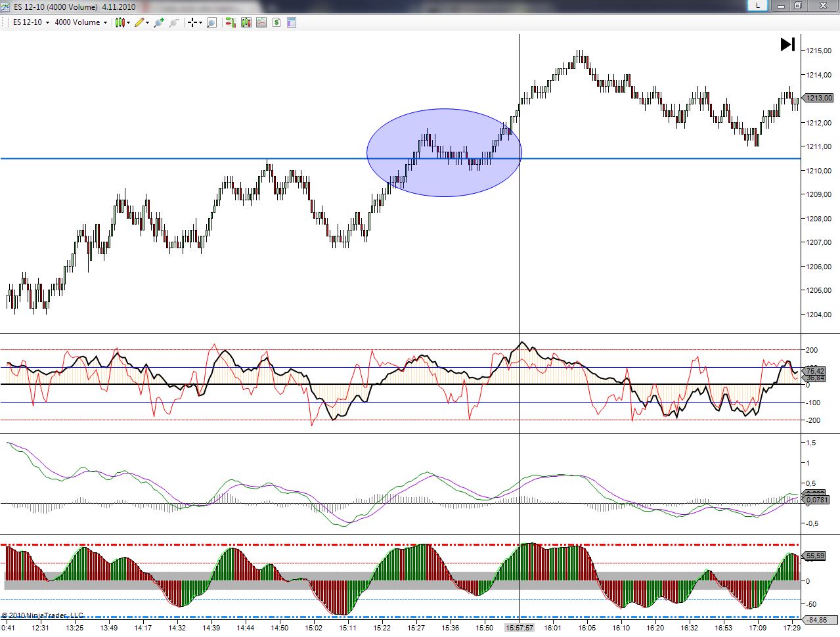Click the 0,0781 MACD value label
The width and height of the screenshot is (840, 637).
click(x=817, y=500)
